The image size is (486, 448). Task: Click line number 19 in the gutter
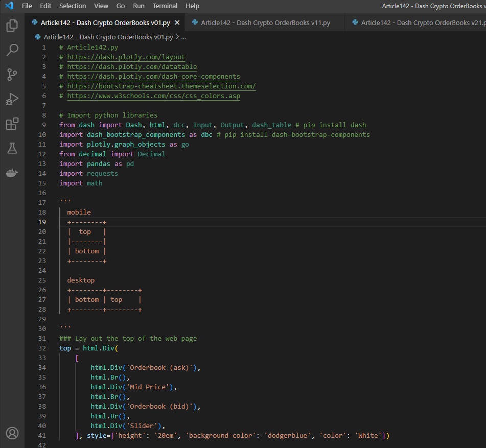(x=42, y=222)
